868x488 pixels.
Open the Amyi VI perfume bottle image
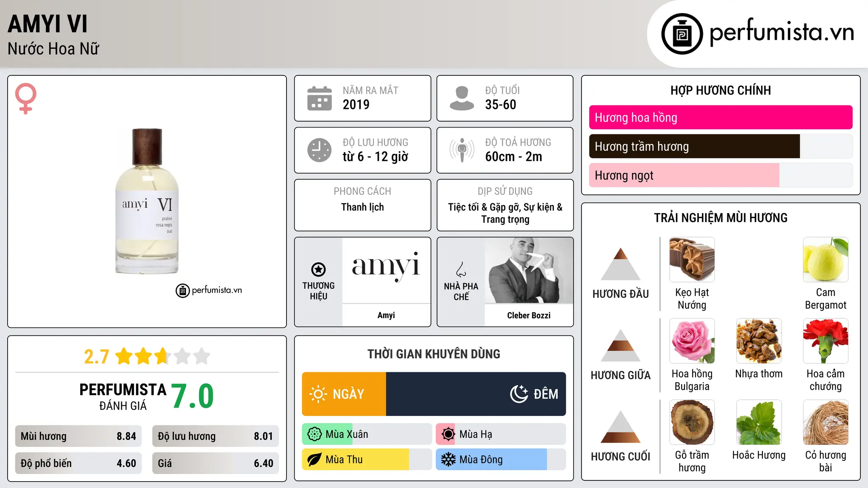147,201
